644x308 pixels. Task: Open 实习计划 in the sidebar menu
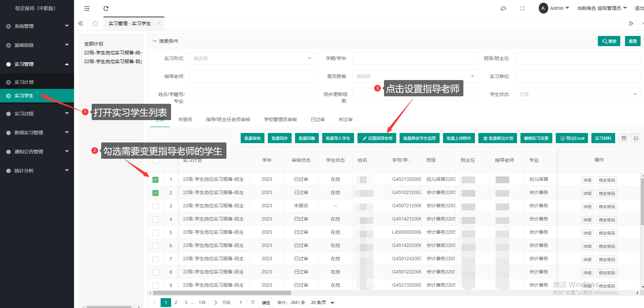[24, 82]
